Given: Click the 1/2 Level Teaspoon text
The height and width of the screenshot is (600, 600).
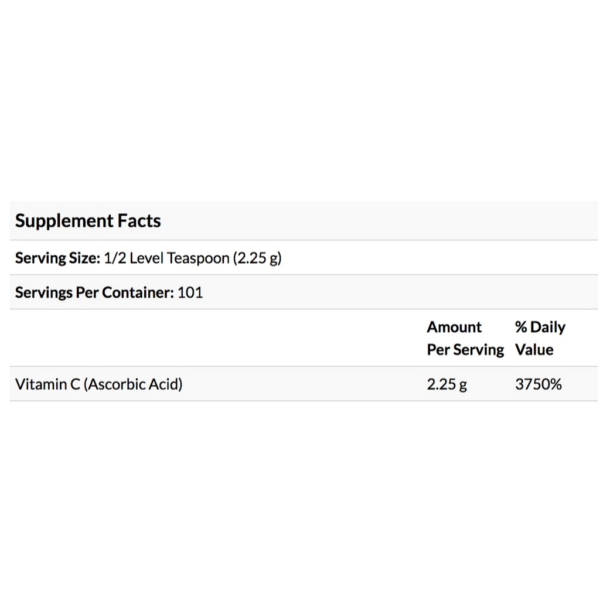Looking at the screenshot, I should point(167,258).
